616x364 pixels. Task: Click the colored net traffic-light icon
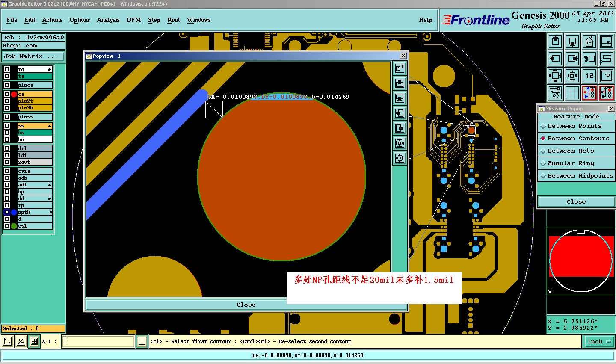click(x=589, y=92)
